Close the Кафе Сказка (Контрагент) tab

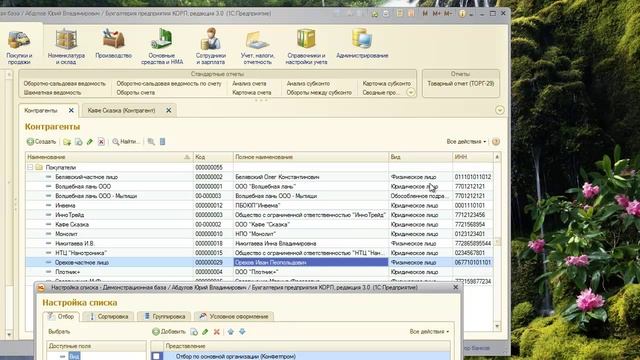(168, 111)
